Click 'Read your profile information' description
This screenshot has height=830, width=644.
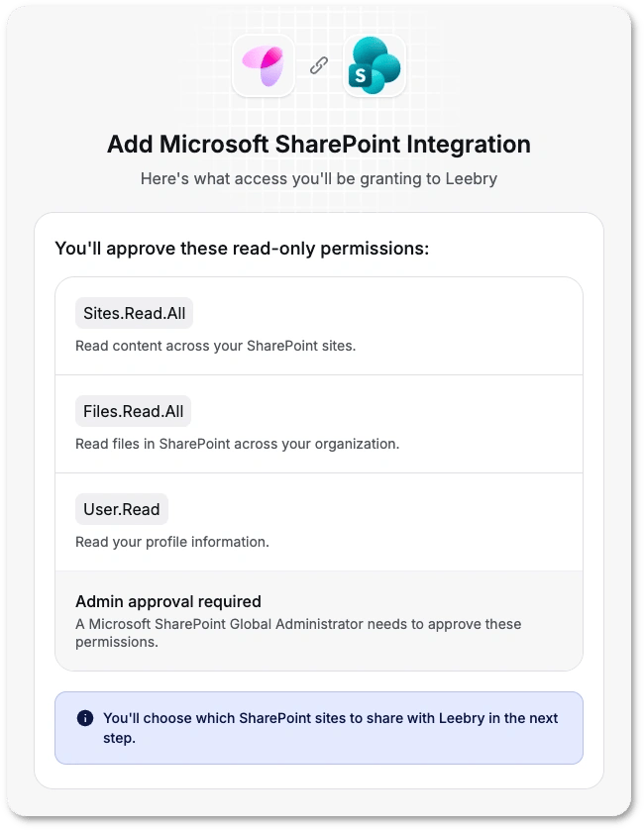tap(172, 542)
